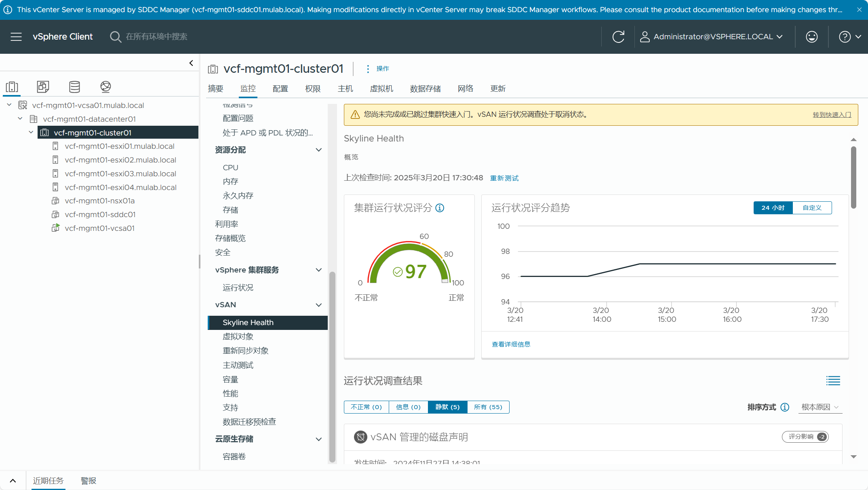The width and height of the screenshot is (868, 490).
Task: Switch to Storage inventory view icon
Action: [x=74, y=87]
